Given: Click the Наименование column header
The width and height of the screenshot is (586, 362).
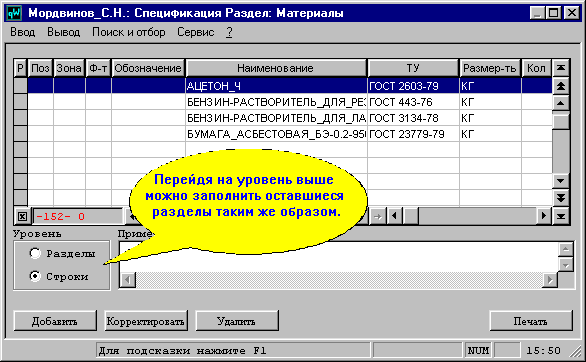Looking at the screenshot, I should coord(276,68).
